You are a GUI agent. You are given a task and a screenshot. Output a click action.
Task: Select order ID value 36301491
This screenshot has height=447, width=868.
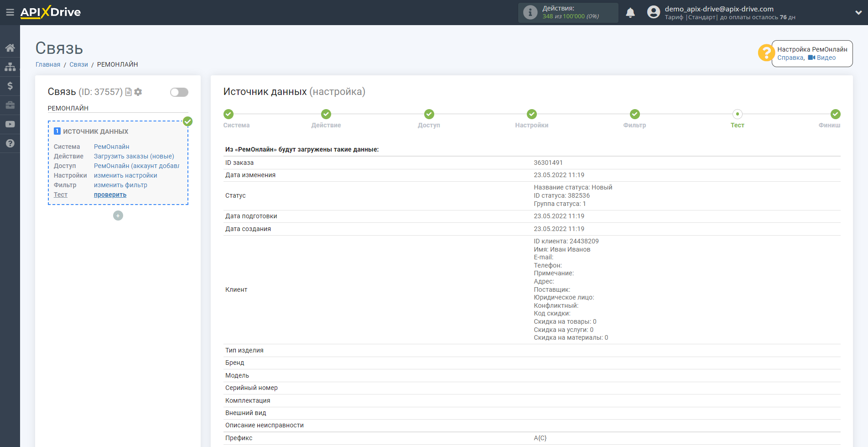coord(548,163)
